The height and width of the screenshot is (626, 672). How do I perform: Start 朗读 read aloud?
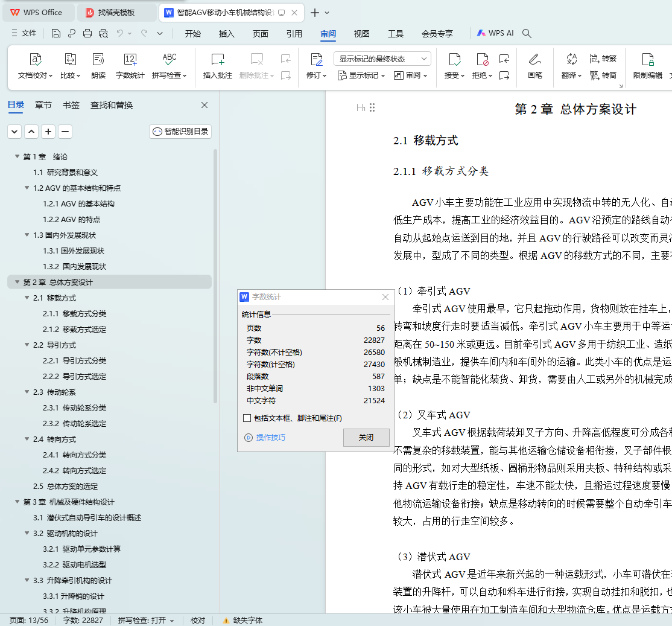pyautogui.click(x=98, y=66)
